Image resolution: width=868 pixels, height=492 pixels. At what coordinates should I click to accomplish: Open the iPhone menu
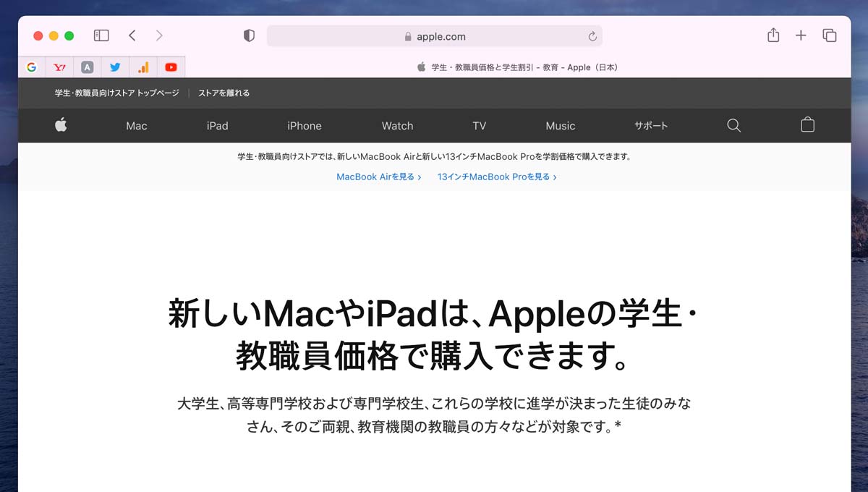pos(304,126)
